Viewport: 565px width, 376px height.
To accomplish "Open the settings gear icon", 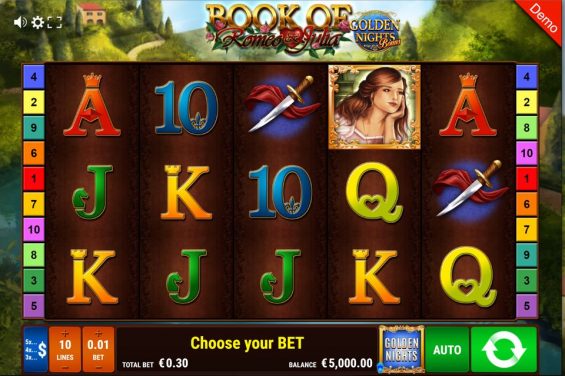I will (37, 23).
